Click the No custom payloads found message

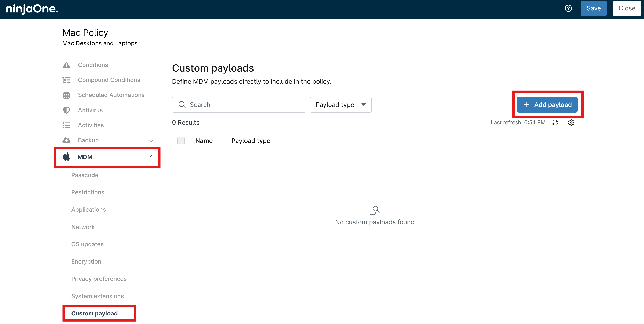375,222
